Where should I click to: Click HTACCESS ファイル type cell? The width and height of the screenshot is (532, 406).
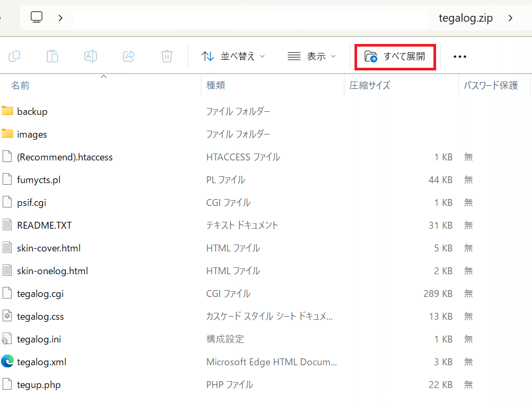tap(243, 157)
